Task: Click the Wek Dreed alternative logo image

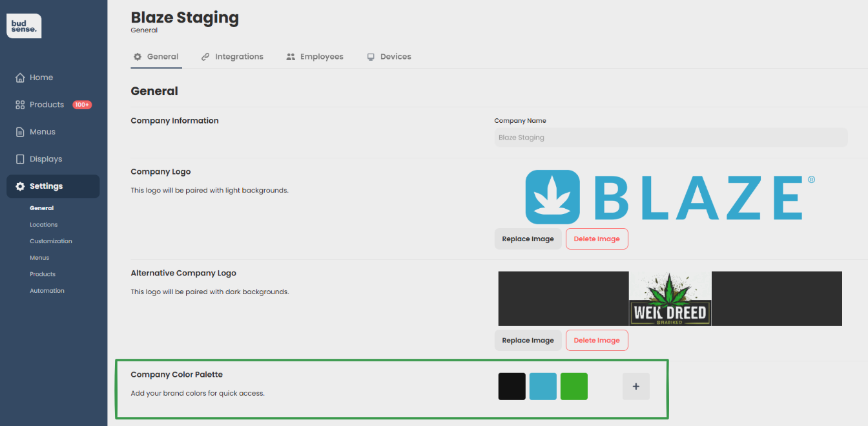Action: point(670,298)
